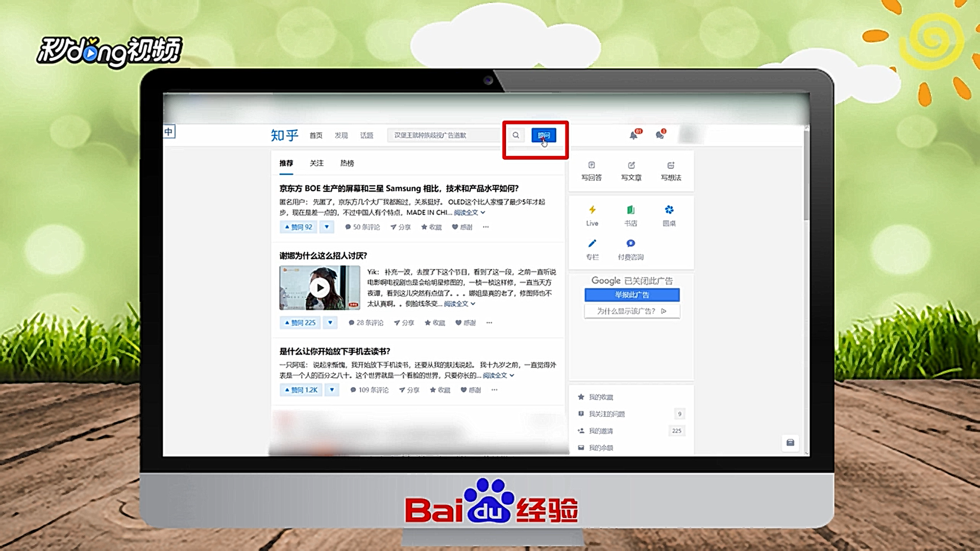Click the search magnifier icon

coord(516,135)
